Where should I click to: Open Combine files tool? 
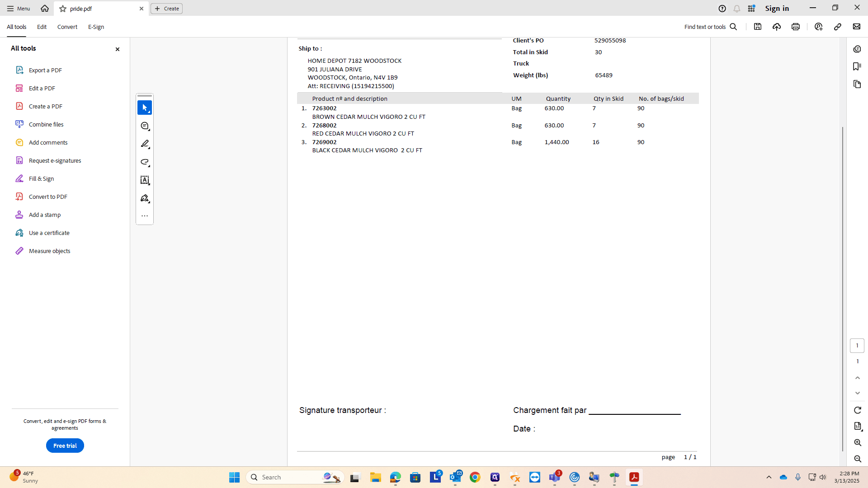click(x=46, y=124)
